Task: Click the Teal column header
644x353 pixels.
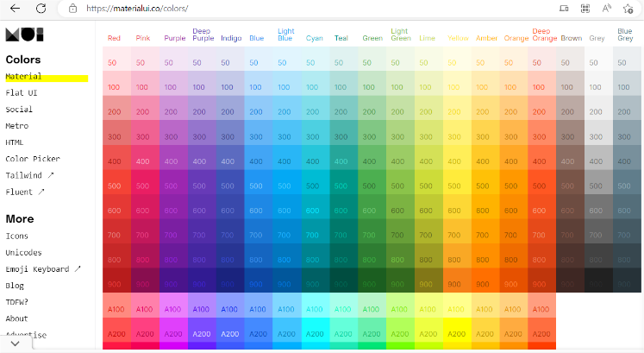Action: tap(341, 38)
